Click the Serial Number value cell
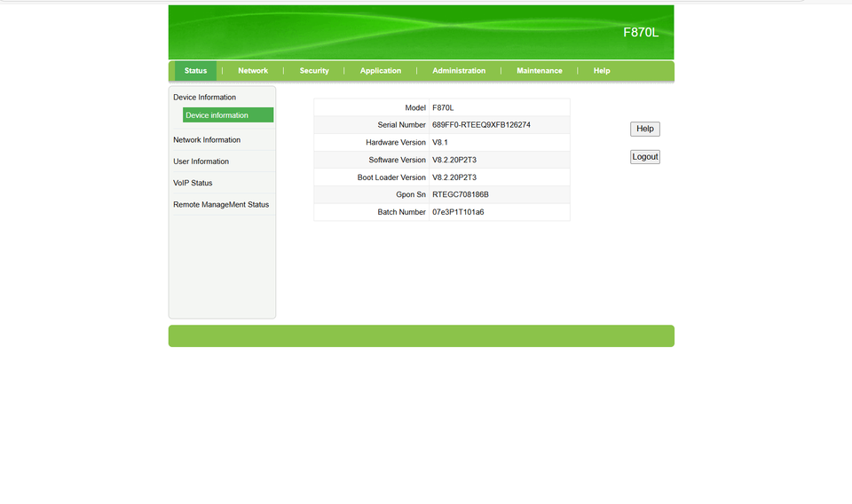This screenshot has width=852, height=504. pos(500,125)
